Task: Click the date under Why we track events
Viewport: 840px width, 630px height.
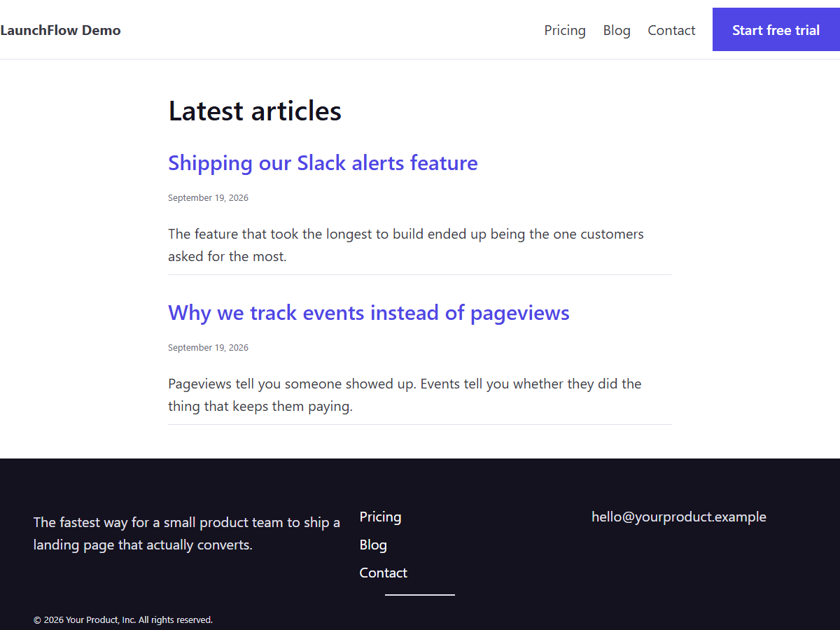Action: click(208, 348)
